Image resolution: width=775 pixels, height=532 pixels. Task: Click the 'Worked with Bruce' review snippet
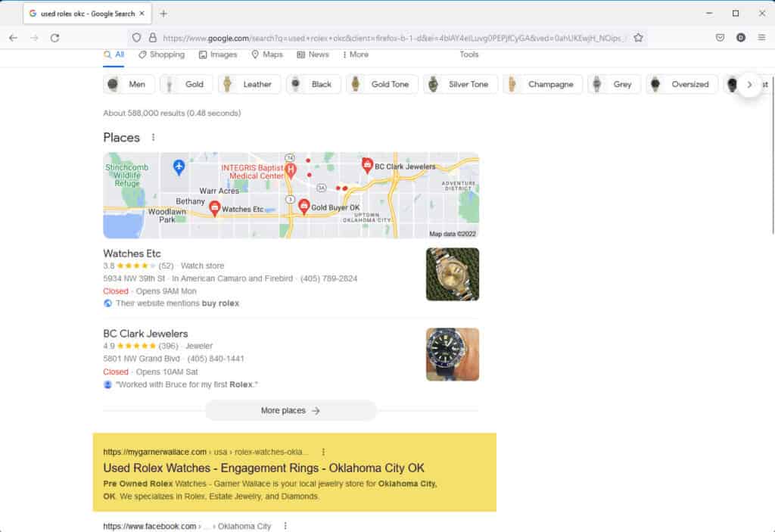point(186,384)
